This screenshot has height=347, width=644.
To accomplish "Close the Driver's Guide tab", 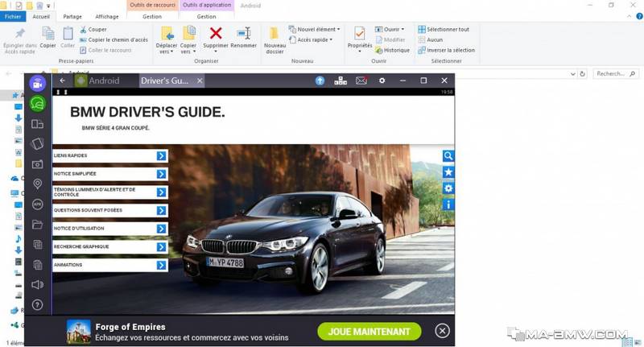I will pos(200,81).
